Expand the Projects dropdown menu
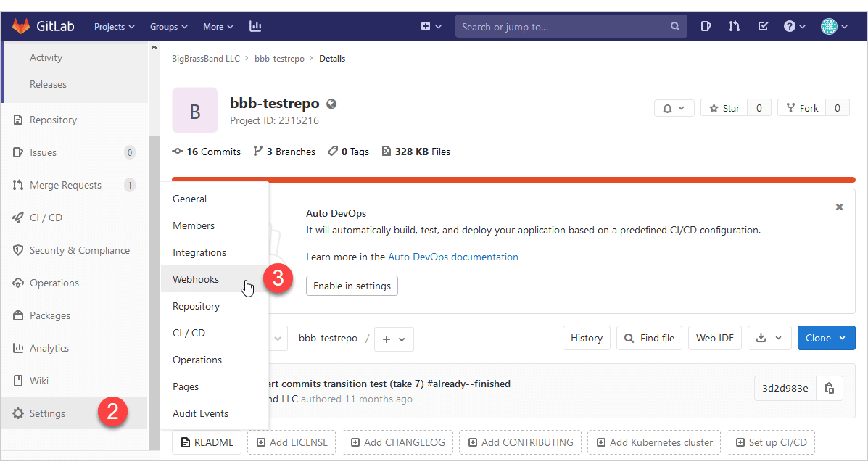 pyautogui.click(x=114, y=27)
